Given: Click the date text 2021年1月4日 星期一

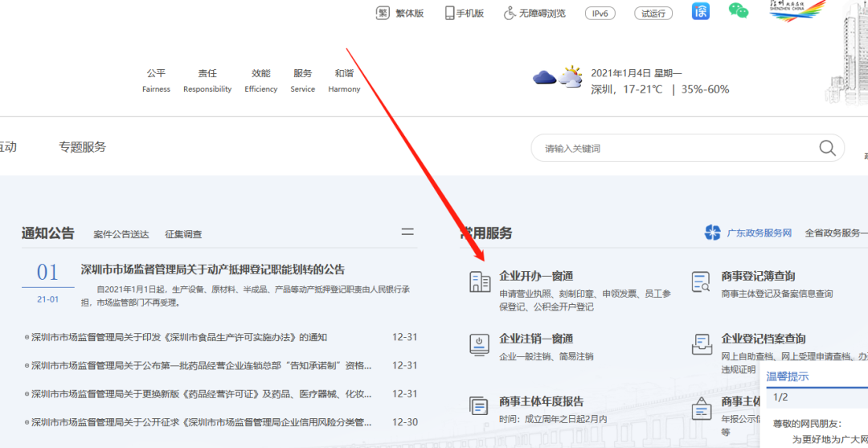Looking at the screenshot, I should tap(637, 73).
